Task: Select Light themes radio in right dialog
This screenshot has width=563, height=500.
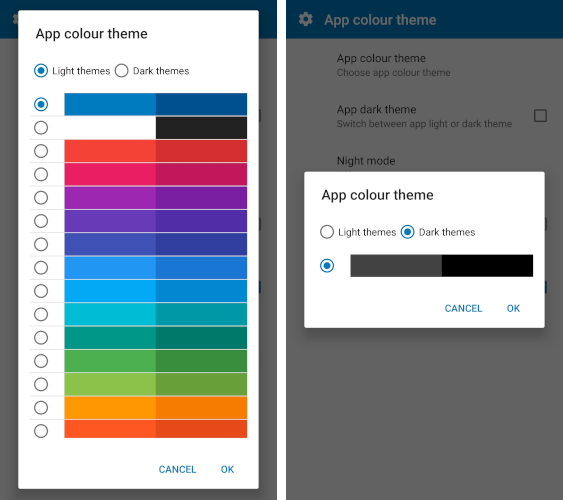Action: pos(327,232)
